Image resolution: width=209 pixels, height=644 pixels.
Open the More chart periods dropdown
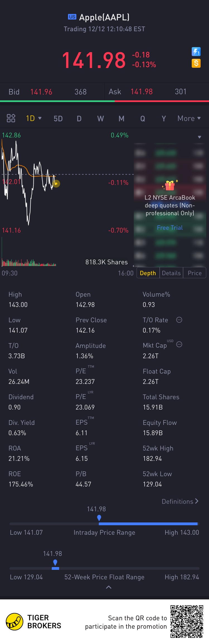tap(189, 118)
